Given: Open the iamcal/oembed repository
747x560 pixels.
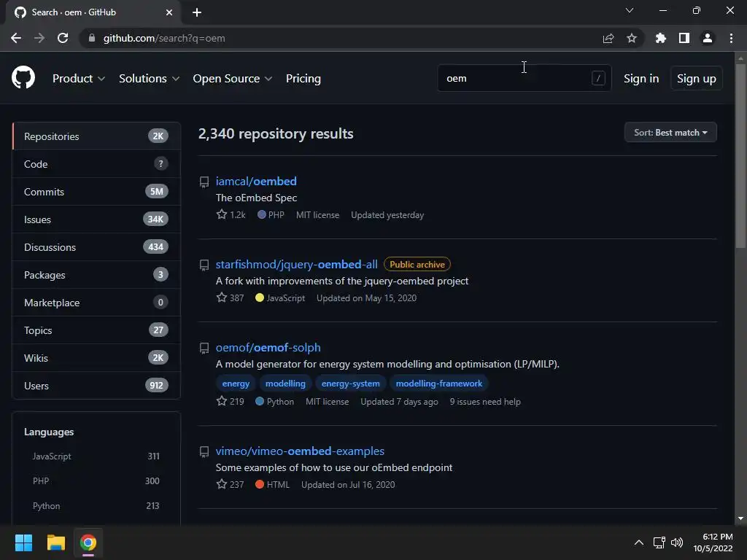Looking at the screenshot, I should [256, 182].
